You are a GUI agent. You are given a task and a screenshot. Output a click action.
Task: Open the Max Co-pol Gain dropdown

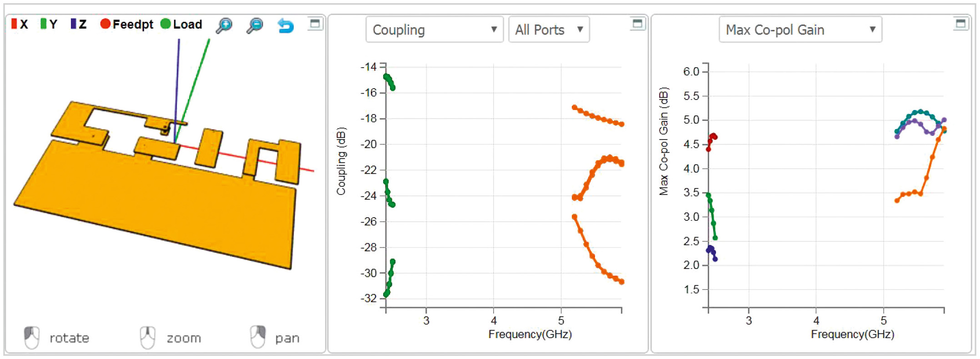800,30
